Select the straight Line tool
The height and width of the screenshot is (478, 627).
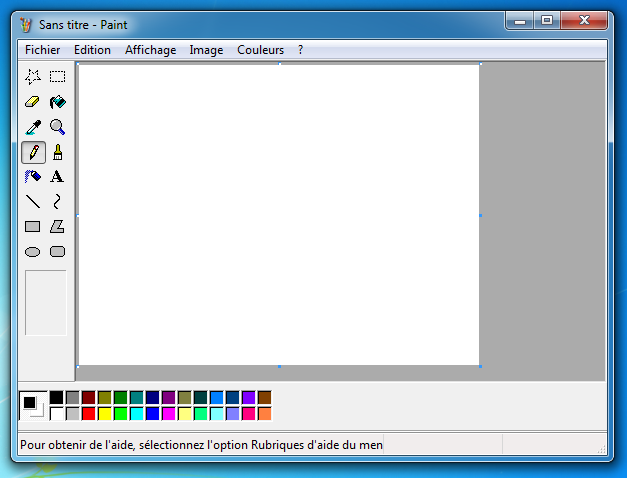click(33, 202)
